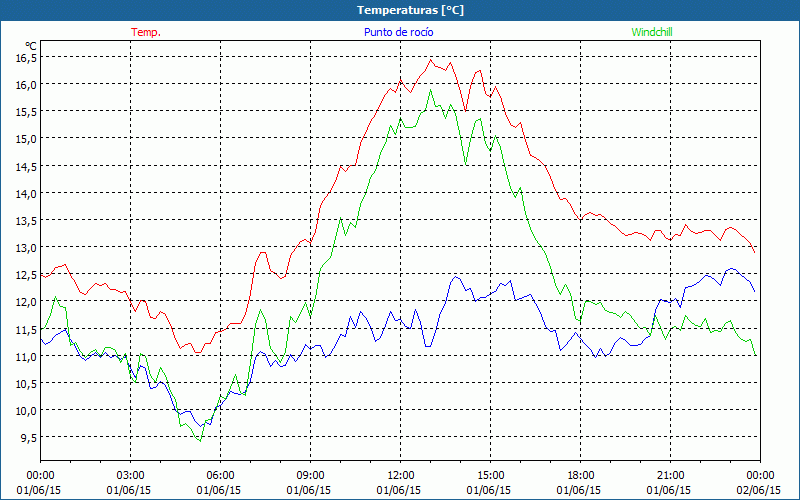Click the 09:00 time axis label

click(310, 476)
